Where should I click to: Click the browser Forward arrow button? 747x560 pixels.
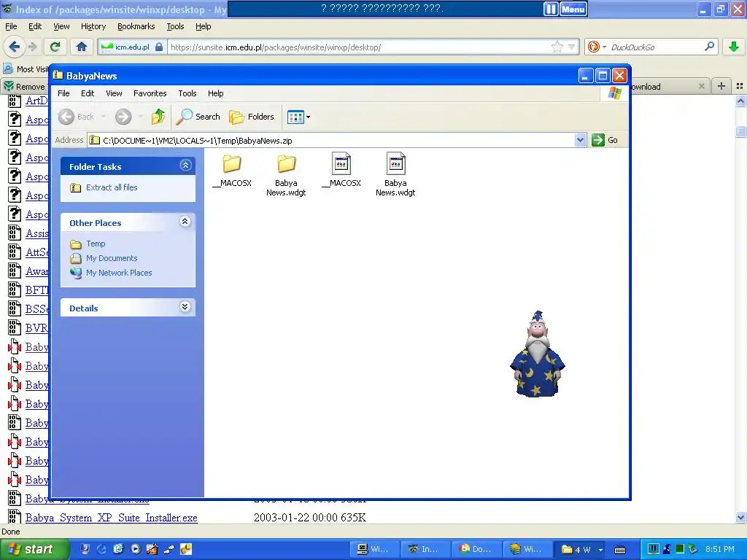point(32,47)
